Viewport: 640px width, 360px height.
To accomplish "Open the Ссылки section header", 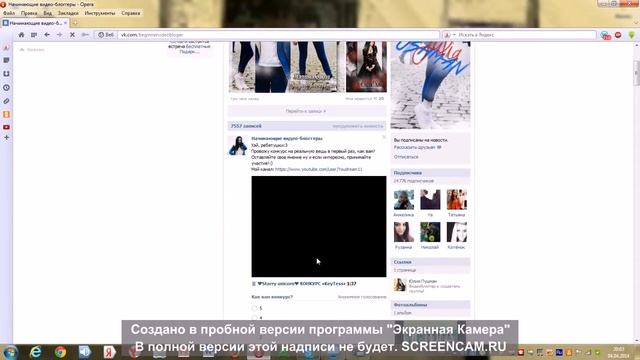I will 430,262.
